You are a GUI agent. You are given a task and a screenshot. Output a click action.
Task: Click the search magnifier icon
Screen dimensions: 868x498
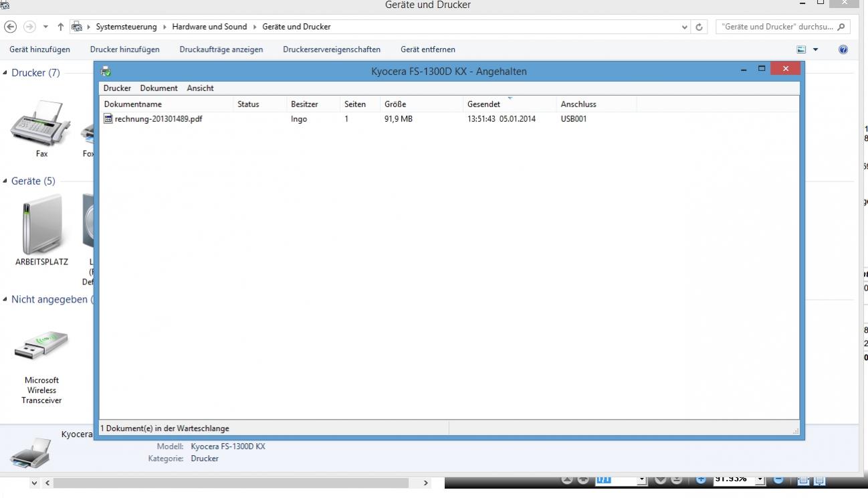pyautogui.click(x=841, y=27)
